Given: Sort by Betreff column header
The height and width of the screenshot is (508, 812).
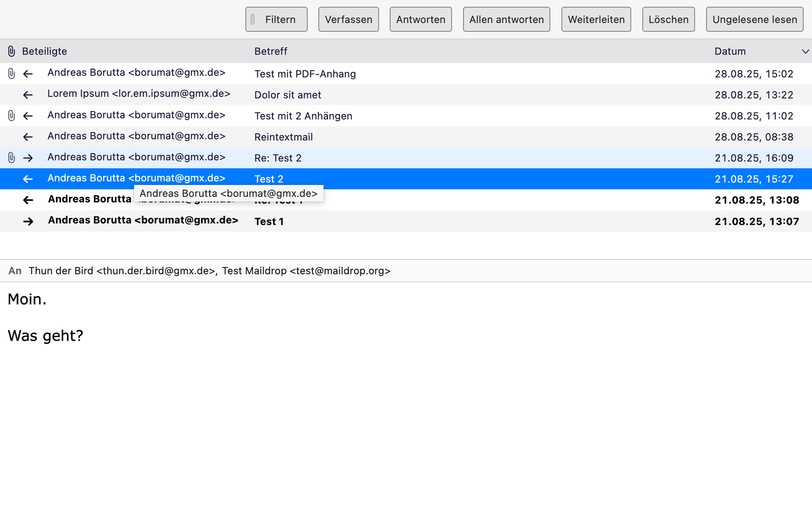Looking at the screenshot, I should click(x=271, y=51).
